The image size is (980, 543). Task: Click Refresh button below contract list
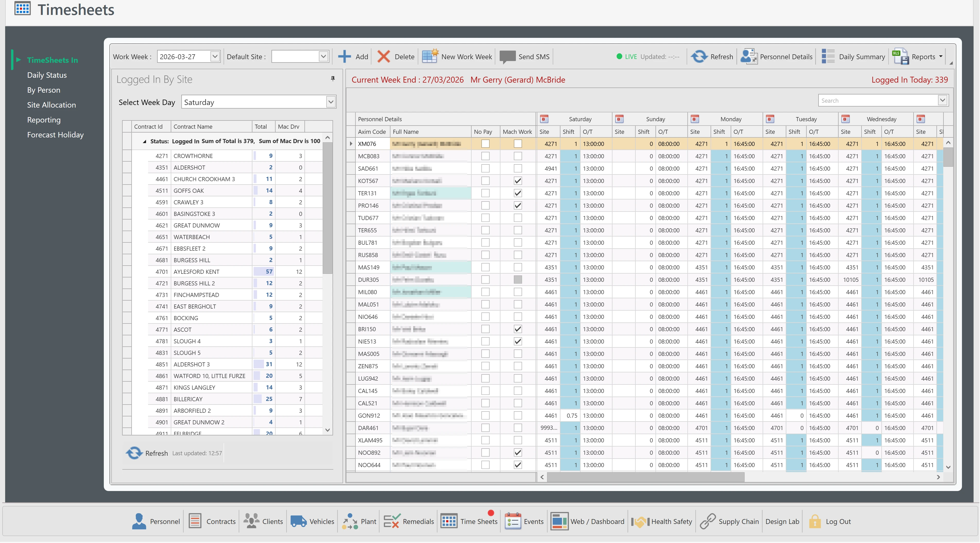pos(147,453)
